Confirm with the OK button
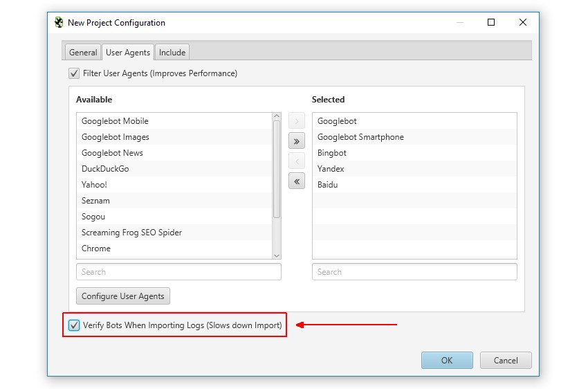This screenshot has height=389, width=588. tap(447, 360)
